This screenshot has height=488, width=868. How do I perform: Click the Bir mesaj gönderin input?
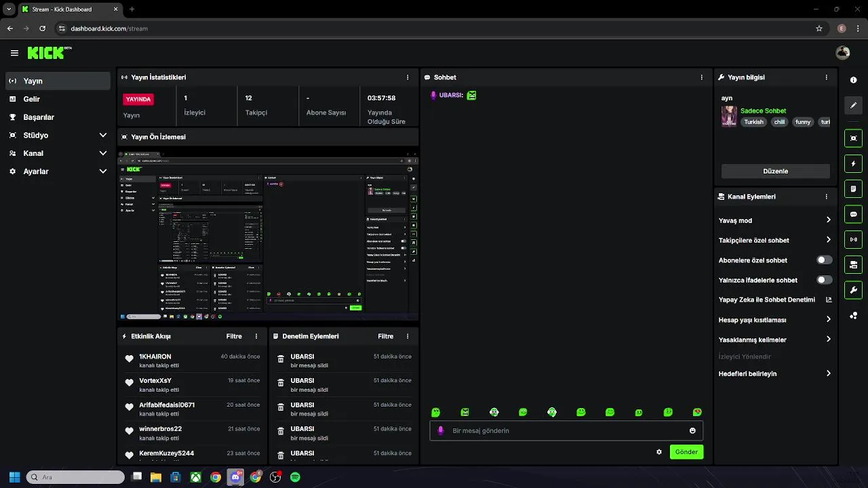(566, 430)
